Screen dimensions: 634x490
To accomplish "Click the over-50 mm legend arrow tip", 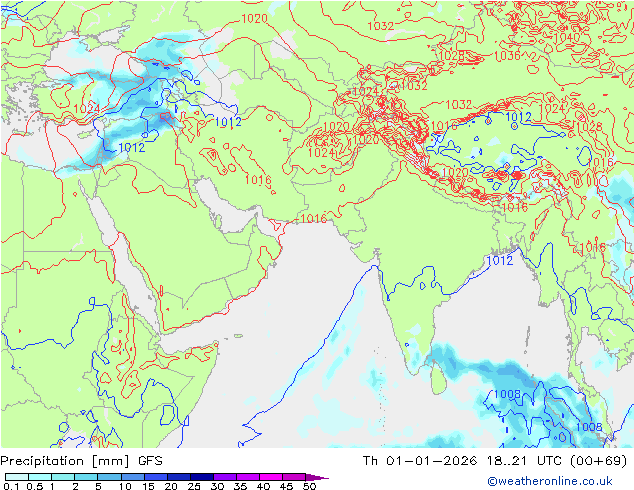I will click(x=317, y=477).
